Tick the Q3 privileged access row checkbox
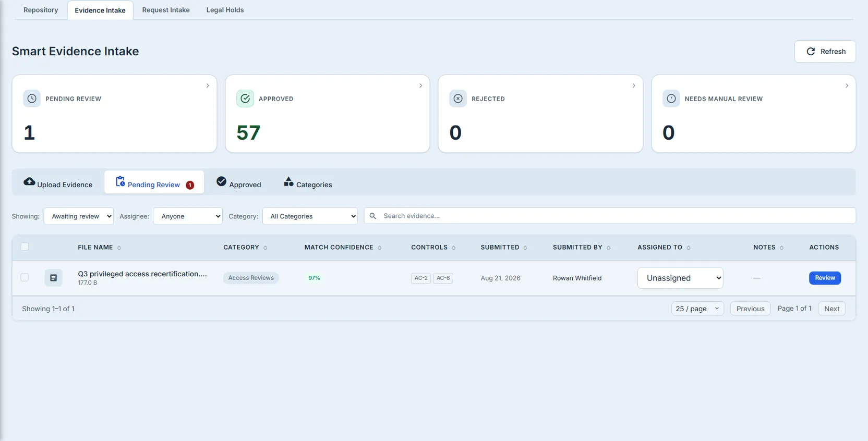Image resolution: width=868 pixels, height=441 pixels. 25,277
